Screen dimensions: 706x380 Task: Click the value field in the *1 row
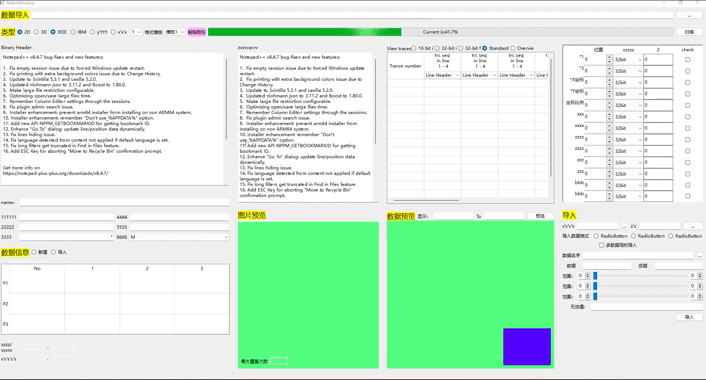coord(658,59)
